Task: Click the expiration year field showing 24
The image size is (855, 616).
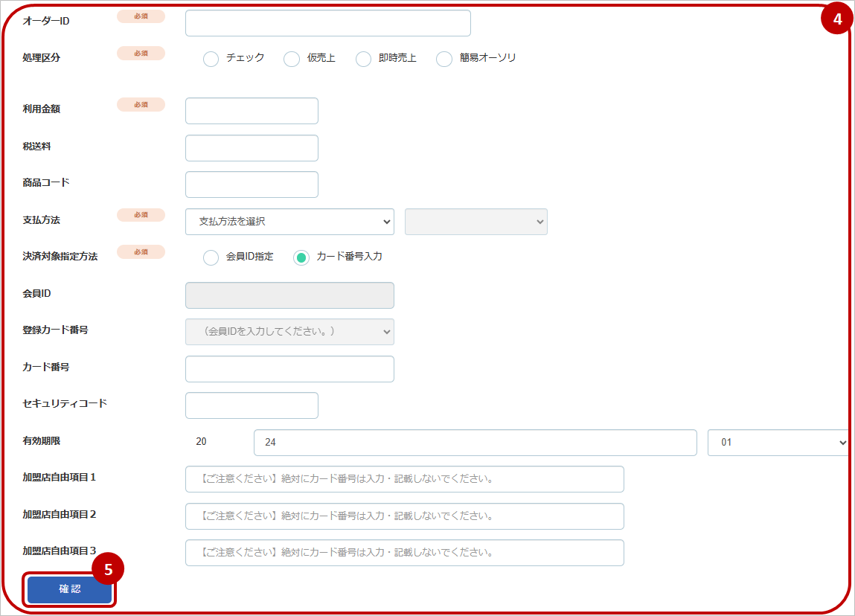Action: 476,443
